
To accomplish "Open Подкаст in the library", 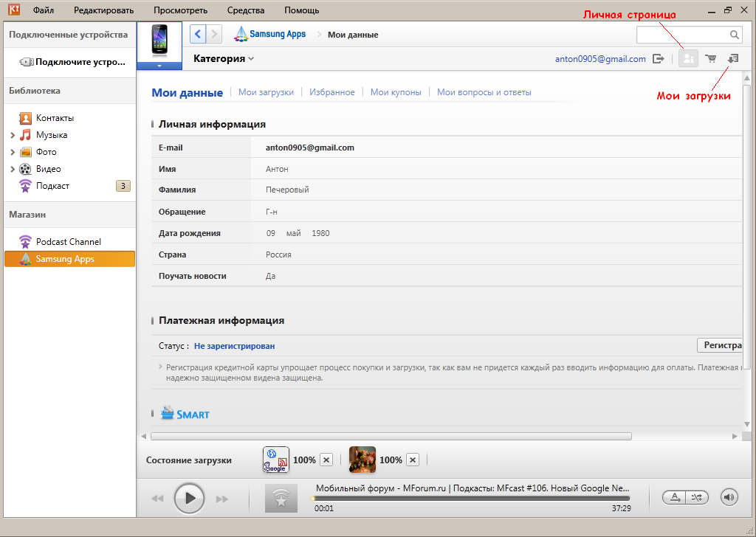I will [52, 186].
